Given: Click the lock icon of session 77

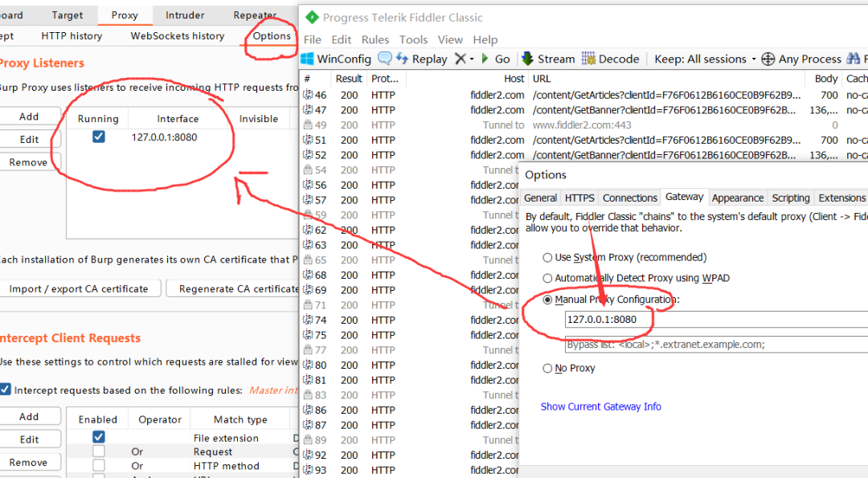Looking at the screenshot, I should pos(308,349).
